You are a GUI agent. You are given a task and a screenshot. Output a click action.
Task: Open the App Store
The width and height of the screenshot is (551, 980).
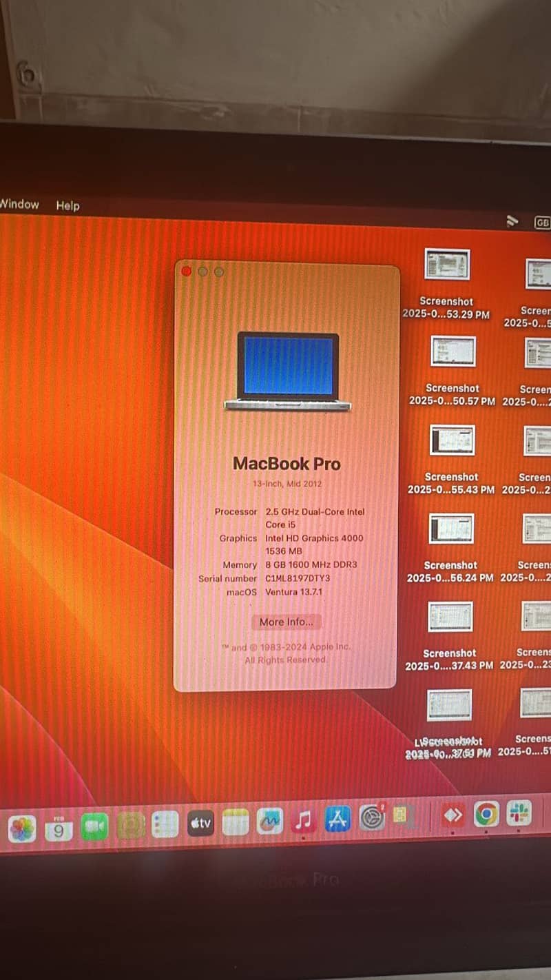[x=337, y=819]
